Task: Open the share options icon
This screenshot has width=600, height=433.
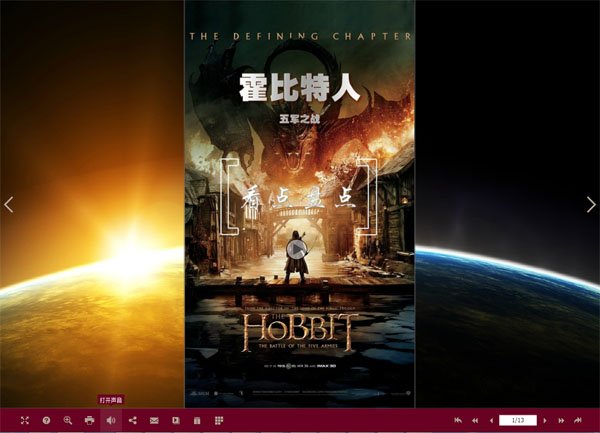Action: [x=133, y=420]
